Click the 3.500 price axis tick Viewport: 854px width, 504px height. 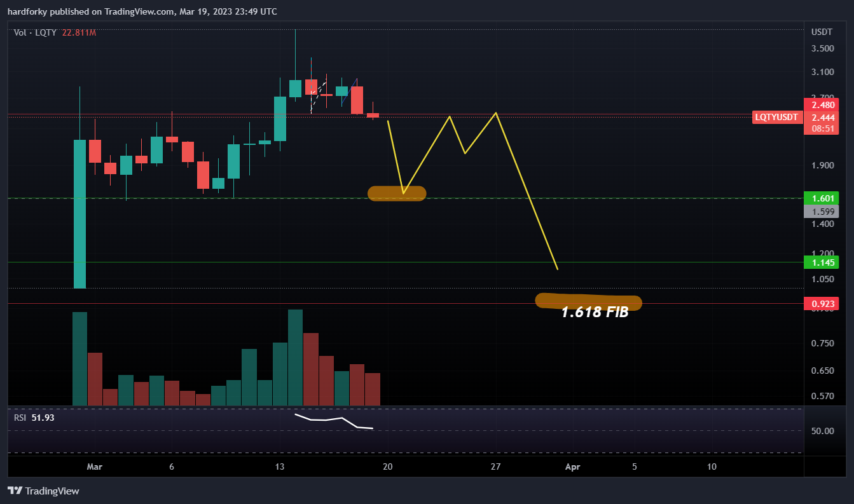click(822, 49)
